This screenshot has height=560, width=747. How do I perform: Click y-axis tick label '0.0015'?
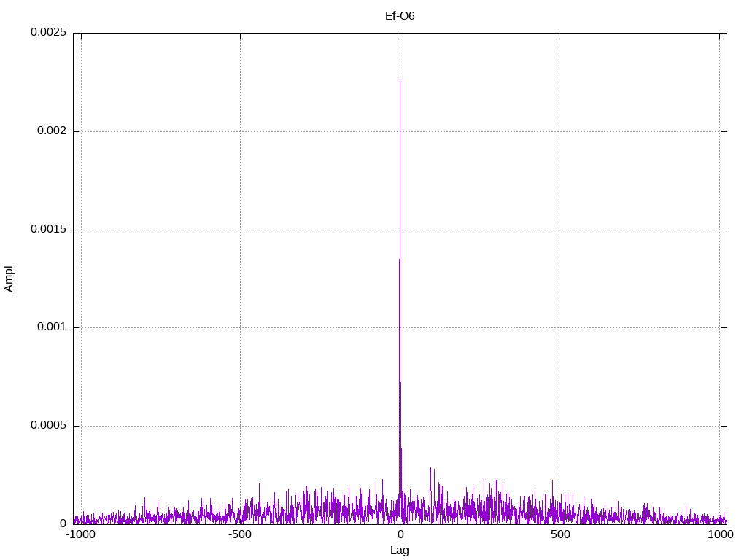(48, 229)
